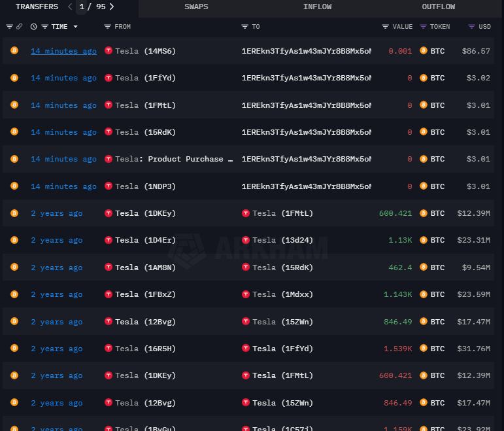The image size is (504, 431).
Task: Click the USD filter icon
Action: pos(471,27)
